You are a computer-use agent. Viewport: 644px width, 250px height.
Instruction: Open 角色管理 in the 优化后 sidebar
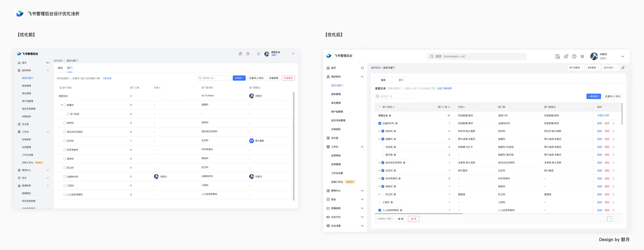(336, 94)
